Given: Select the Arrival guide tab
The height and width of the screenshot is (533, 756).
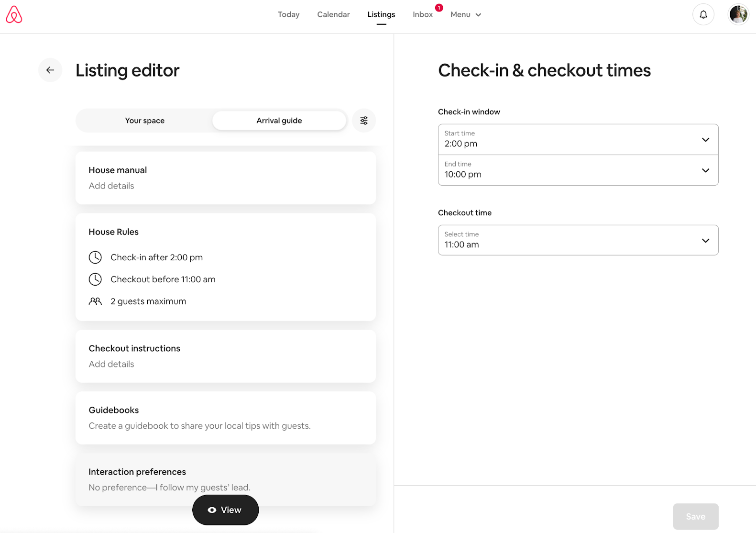Looking at the screenshot, I should [x=279, y=121].
